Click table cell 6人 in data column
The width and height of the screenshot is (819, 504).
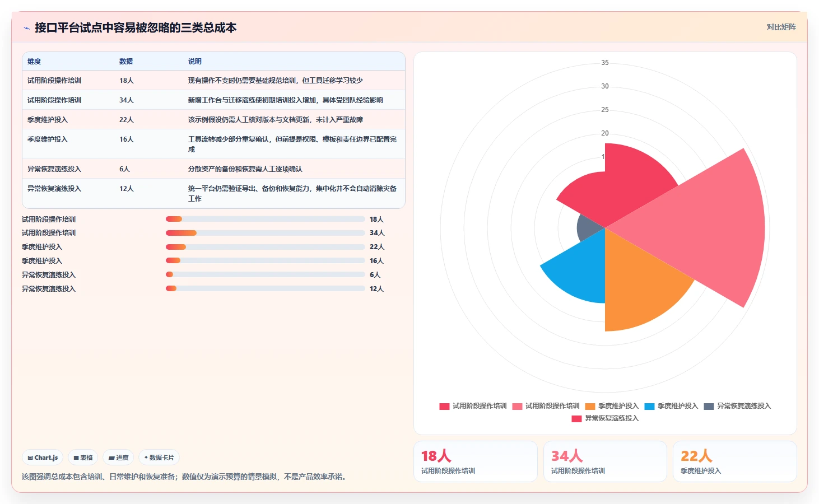(124, 169)
